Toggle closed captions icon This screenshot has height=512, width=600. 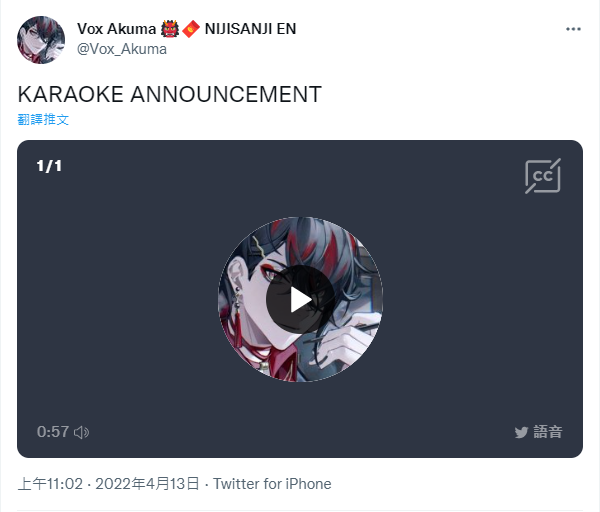point(543,176)
